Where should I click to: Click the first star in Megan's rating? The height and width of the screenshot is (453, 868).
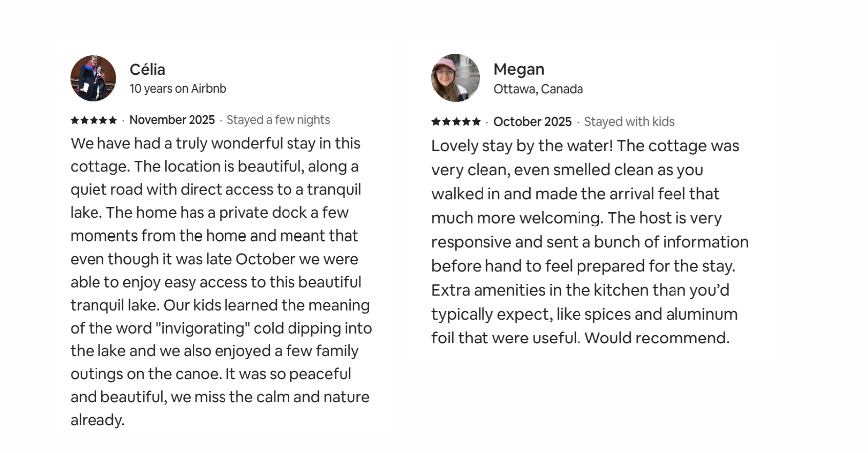click(x=436, y=122)
